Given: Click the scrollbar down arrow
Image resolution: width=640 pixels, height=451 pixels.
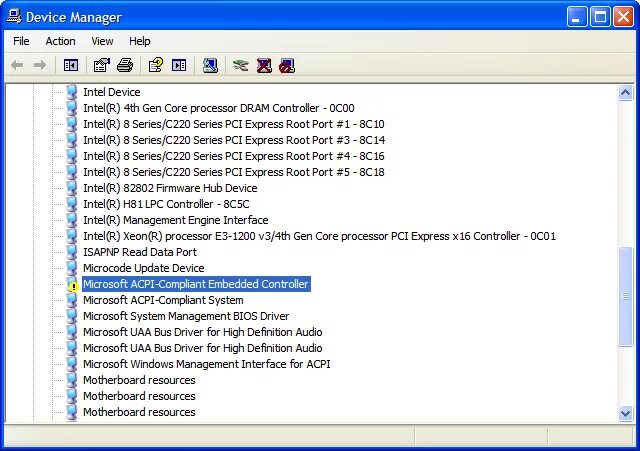Looking at the screenshot, I should 625,413.
